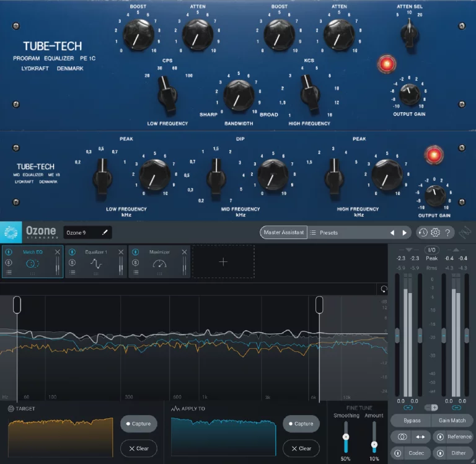
Task: Open Maximizer module preset list icon
Action: click(135, 272)
